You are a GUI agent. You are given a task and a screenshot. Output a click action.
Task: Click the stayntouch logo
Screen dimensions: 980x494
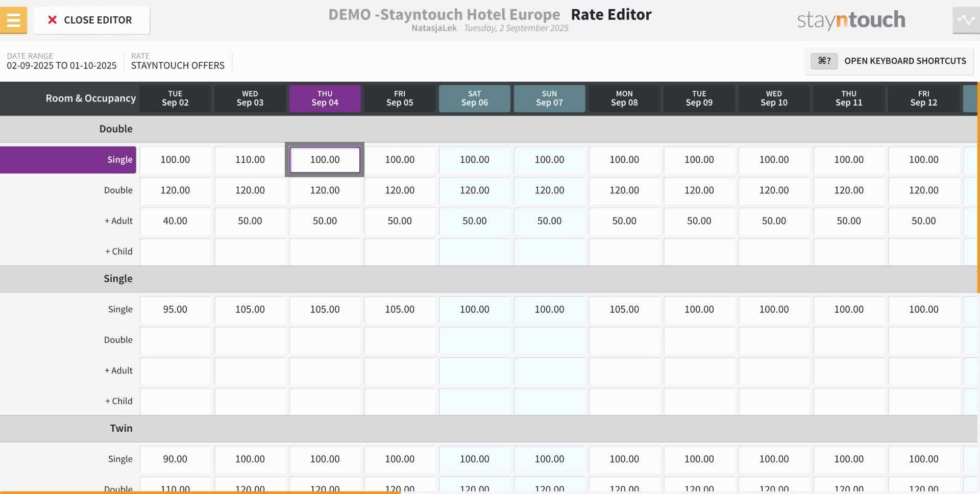pos(851,20)
